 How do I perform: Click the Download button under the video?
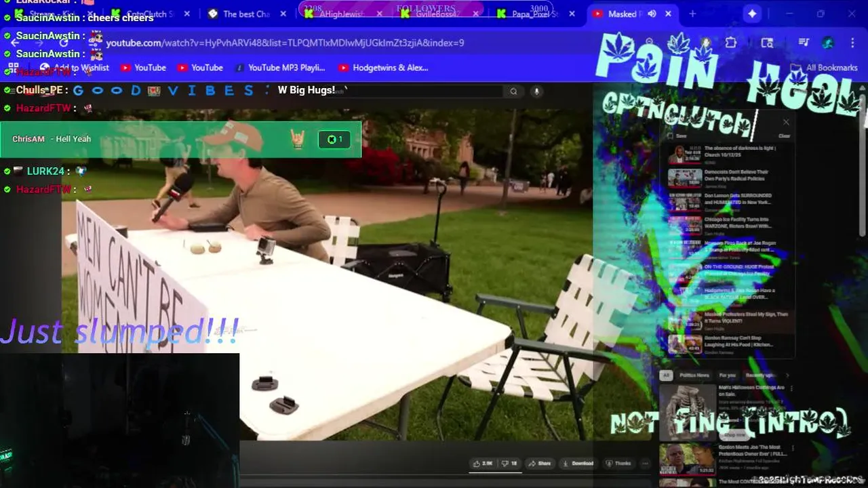[578, 464]
